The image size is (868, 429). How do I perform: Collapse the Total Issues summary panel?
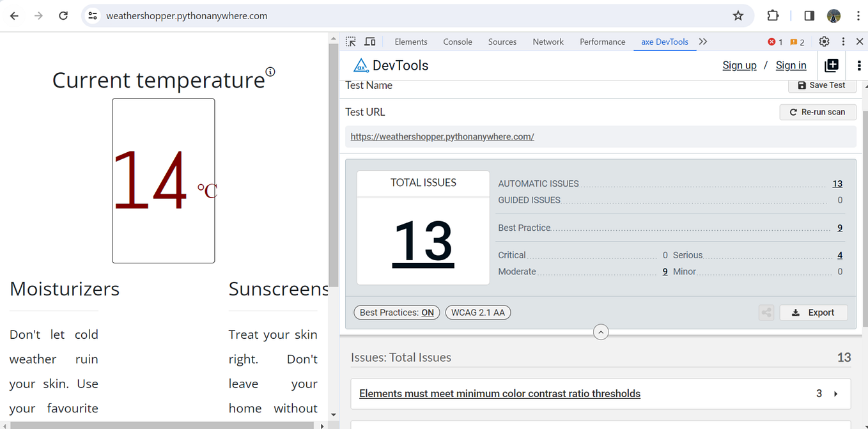click(x=600, y=331)
